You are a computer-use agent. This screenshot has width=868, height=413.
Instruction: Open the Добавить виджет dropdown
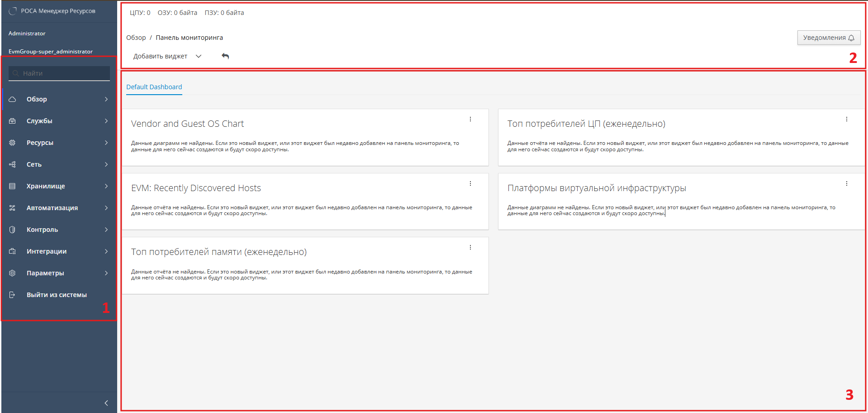[x=167, y=56]
